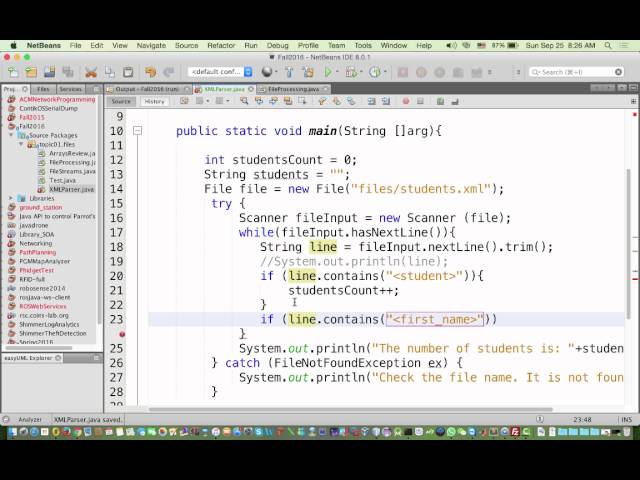640x480 pixels.
Task: Toggle INS insert mode in status bar
Action: click(x=626, y=420)
